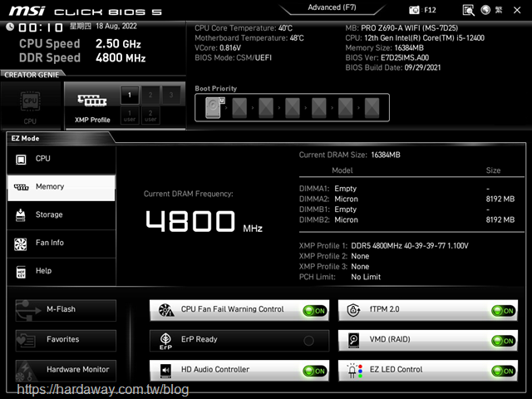Launch M-Flash utility
The height and width of the screenshot is (399, 532).
click(x=66, y=310)
